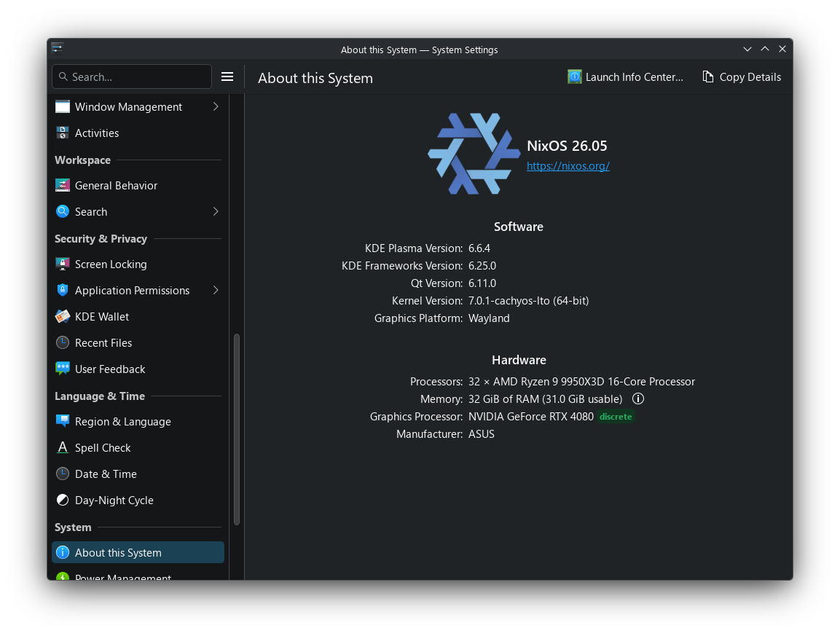This screenshot has height=636, width=840.
Task: Click the General Behavior icon
Action: (x=63, y=185)
